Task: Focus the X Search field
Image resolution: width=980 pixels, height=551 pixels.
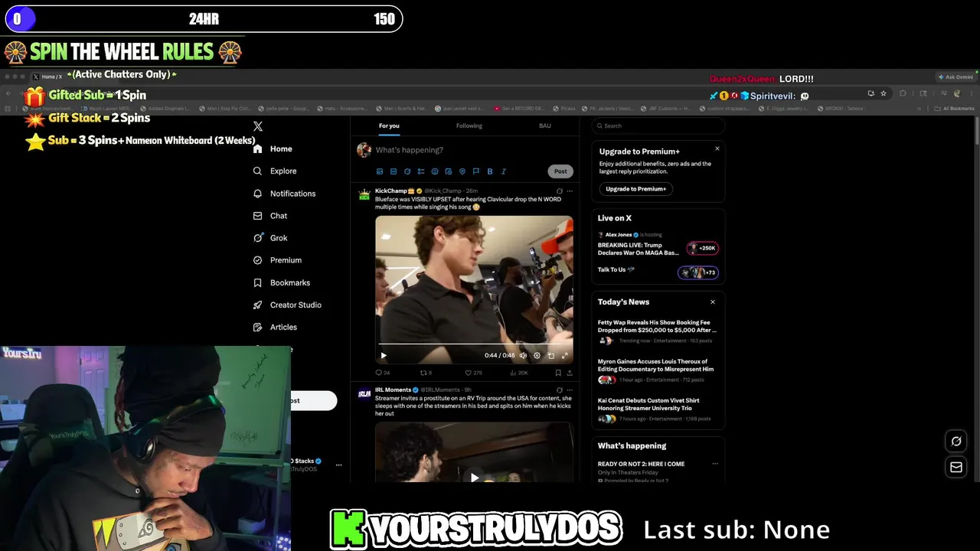Action: (x=658, y=126)
